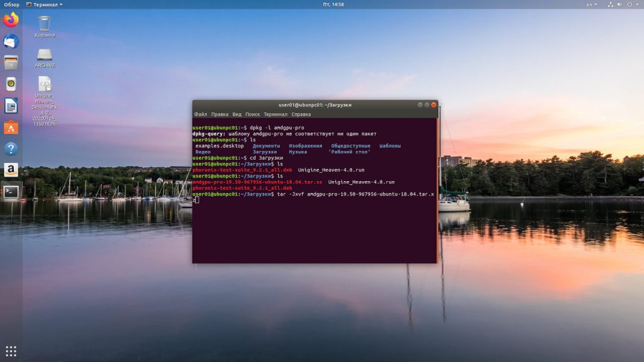This screenshot has height=362, width=644.
Task: Open the Файл menu in terminal
Action: click(201, 114)
